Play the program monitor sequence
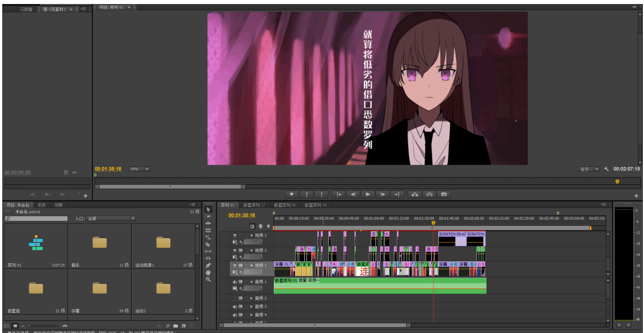644x333 pixels. [368, 195]
